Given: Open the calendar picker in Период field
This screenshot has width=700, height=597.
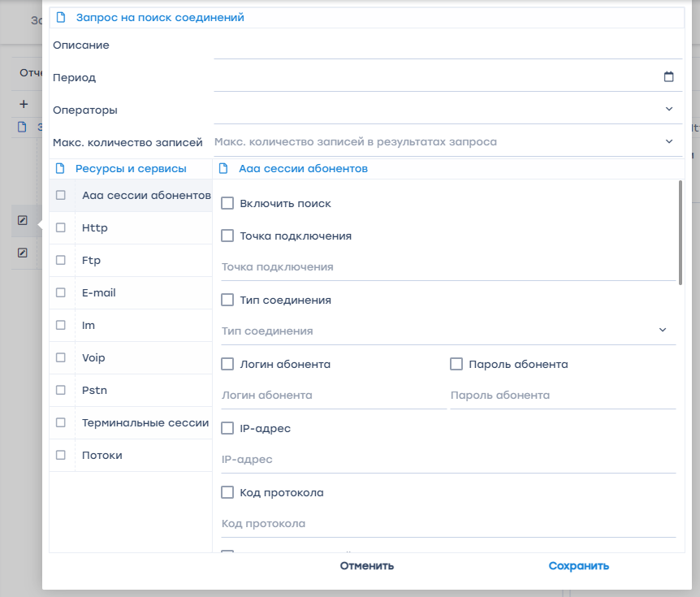Looking at the screenshot, I should [669, 77].
